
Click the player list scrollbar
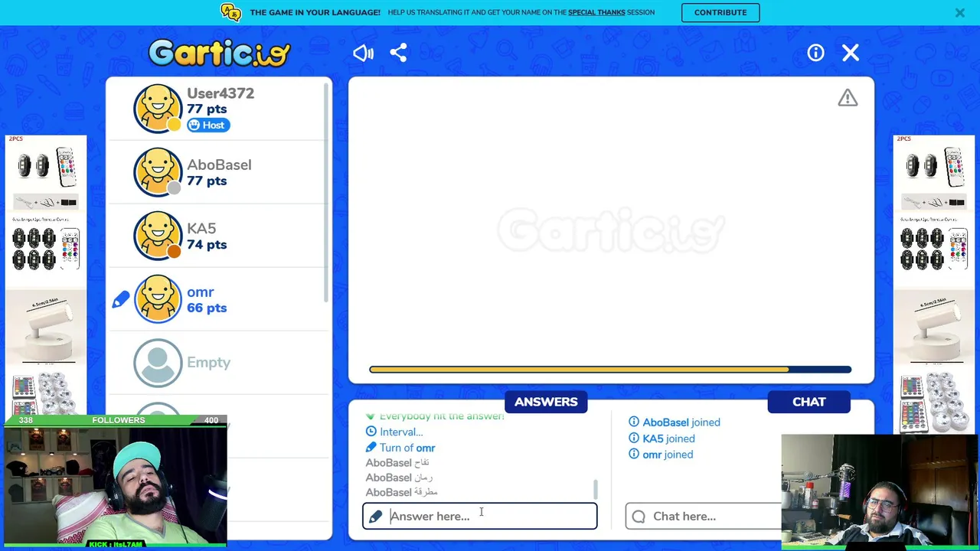pyautogui.click(x=327, y=191)
